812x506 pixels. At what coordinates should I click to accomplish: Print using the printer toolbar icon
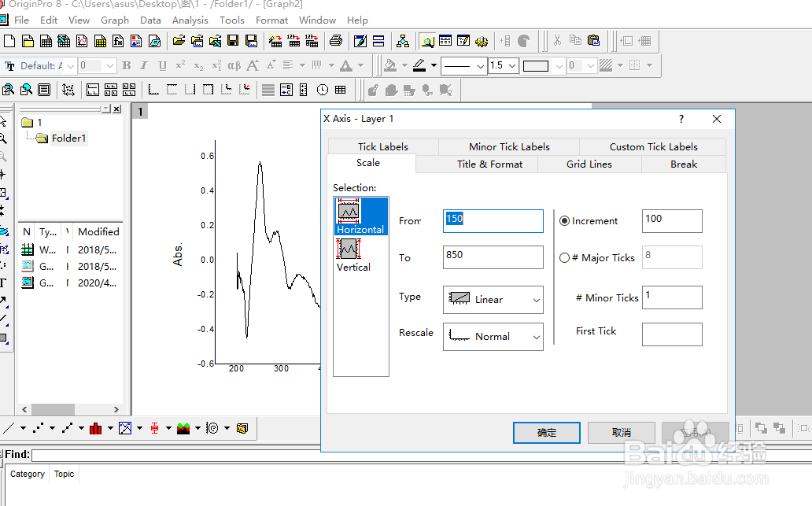[335, 41]
